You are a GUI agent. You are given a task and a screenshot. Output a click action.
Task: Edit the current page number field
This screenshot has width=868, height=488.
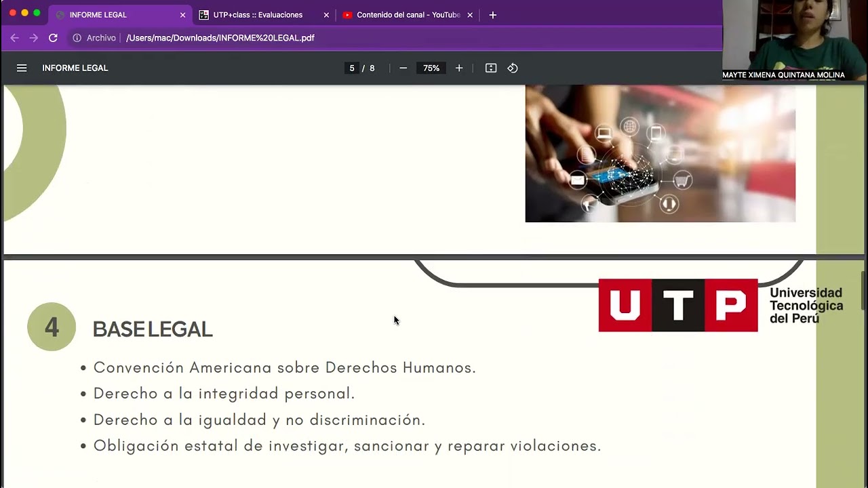[x=351, y=68]
